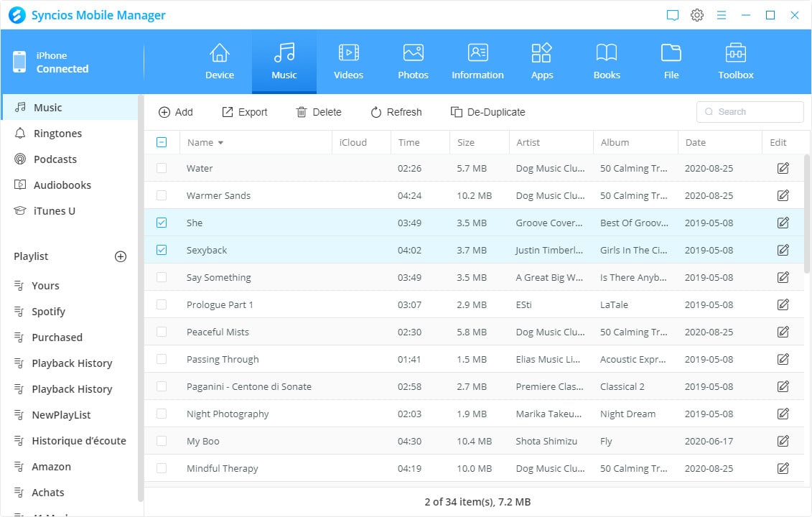The image size is (812, 517).
Task: Check the Warmer Sands checkbox
Action: (x=162, y=195)
